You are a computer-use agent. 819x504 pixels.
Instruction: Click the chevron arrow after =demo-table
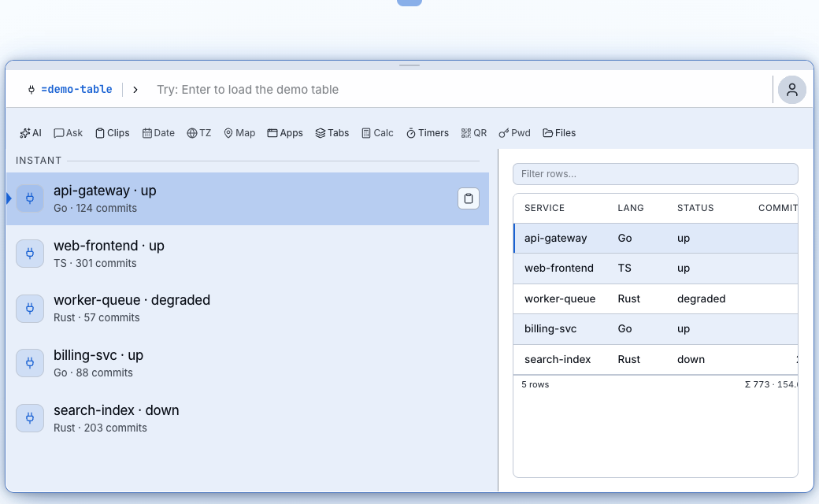click(135, 90)
